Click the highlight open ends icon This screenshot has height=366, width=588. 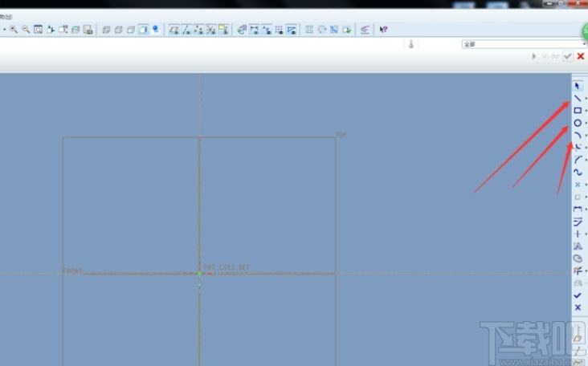[322, 29]
